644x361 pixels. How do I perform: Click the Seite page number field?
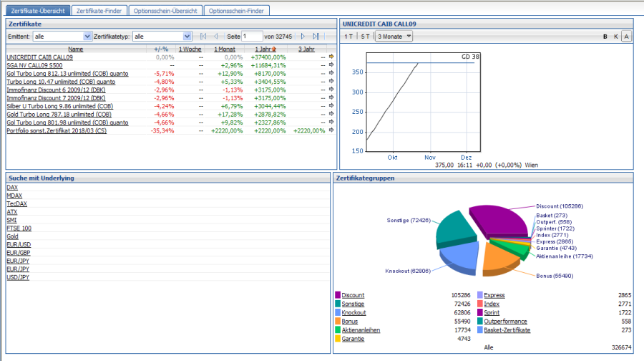click(252, 36)
